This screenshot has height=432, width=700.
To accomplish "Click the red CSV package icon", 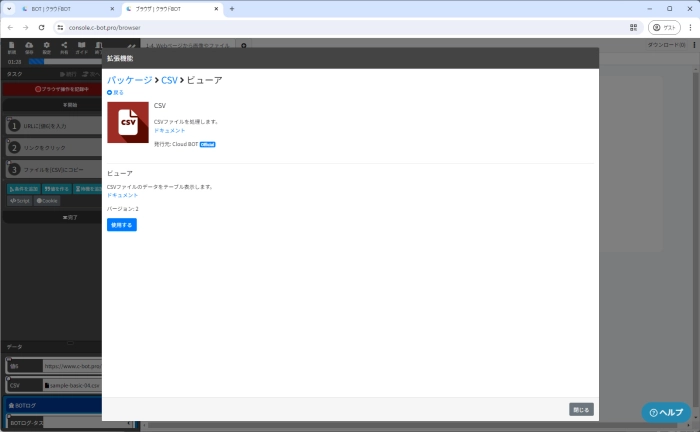I will pyautogui.click(x=127, y=122).
